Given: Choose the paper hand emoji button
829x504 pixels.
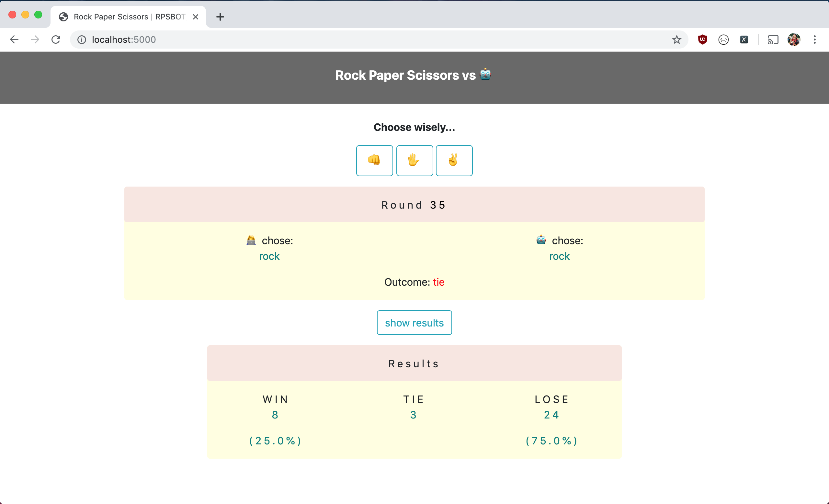Looking at the screenshot, I should pyautogui.click(x=414, y=160).
